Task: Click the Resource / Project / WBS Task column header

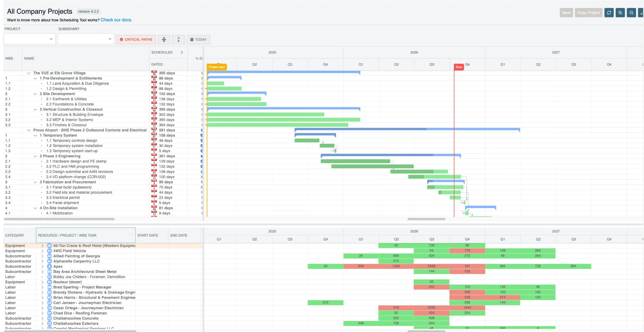Action: 86,235
